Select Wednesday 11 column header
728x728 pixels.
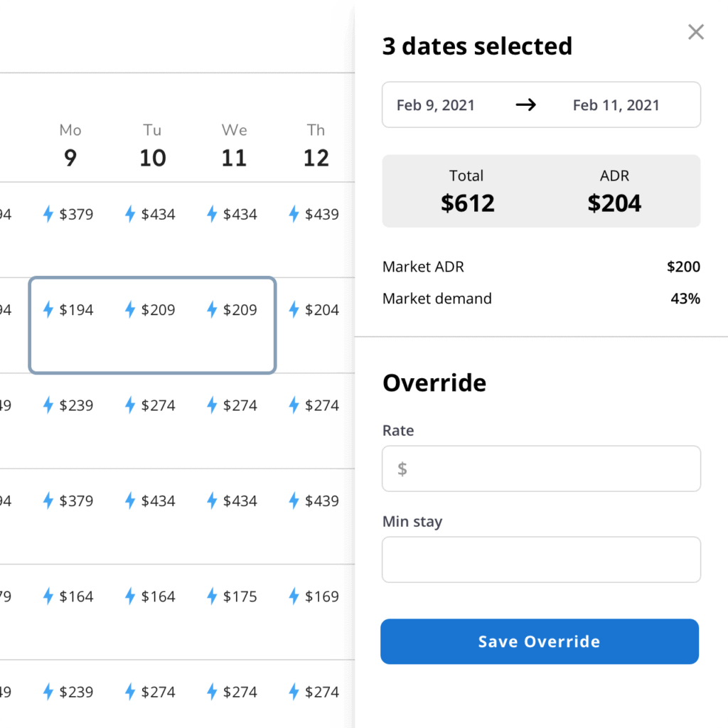(x=234, y=146)
